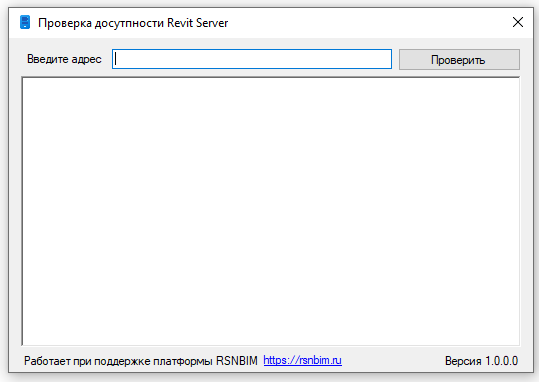Click the 'Введите адрес' label
Screen dimensions: 539x382
coord(64,59)
